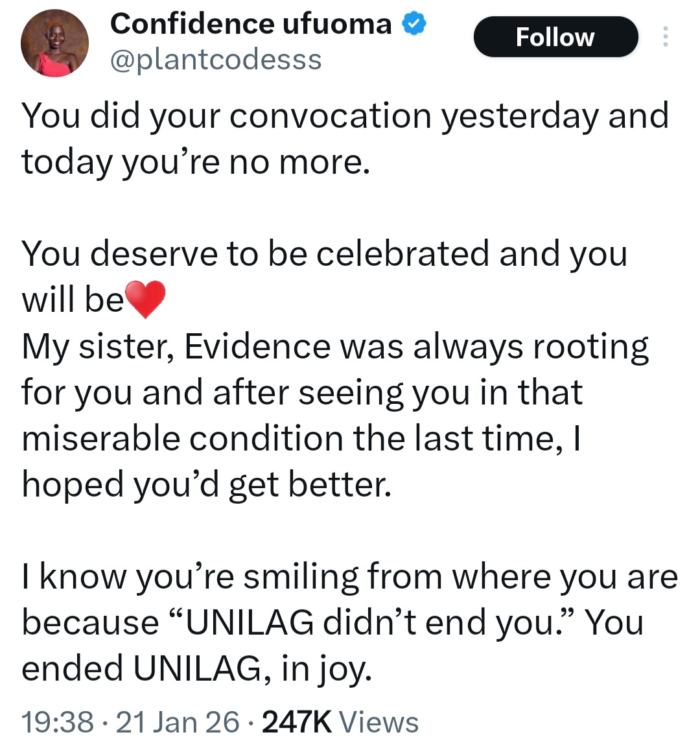
Task: Click the red heart emoji
Action: click(145, 300)
